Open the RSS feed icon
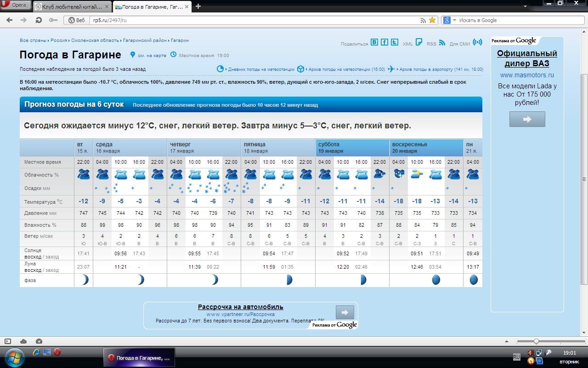Screen dimensions: 588x368 tap(442, 43)
